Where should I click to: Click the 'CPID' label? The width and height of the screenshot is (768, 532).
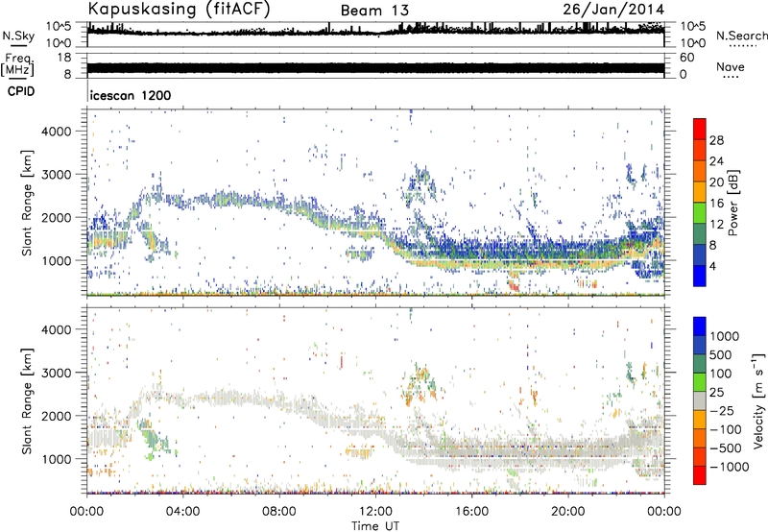click(x=21, y=91)
